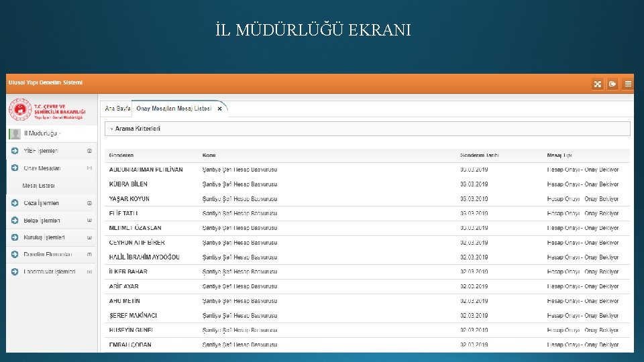644x362 pixels.
Task: Click the Mesaj Tipi cell for ARİF AYAR
Action: click(x=582, y=286)
